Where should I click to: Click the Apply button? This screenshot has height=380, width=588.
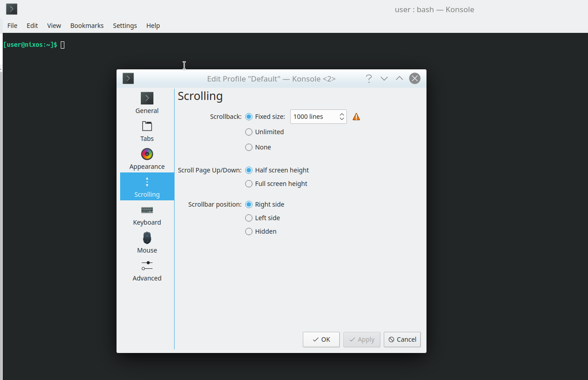pos(362,339)
